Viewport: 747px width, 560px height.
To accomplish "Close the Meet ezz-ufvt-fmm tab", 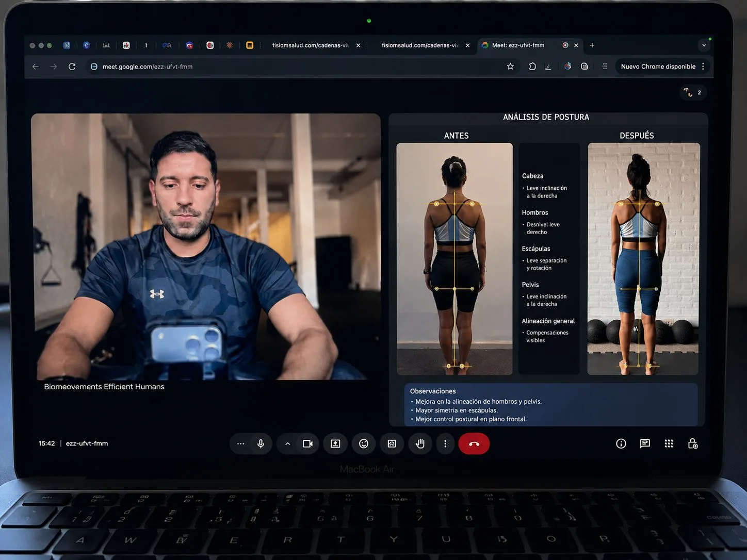I will click(576, 45).
